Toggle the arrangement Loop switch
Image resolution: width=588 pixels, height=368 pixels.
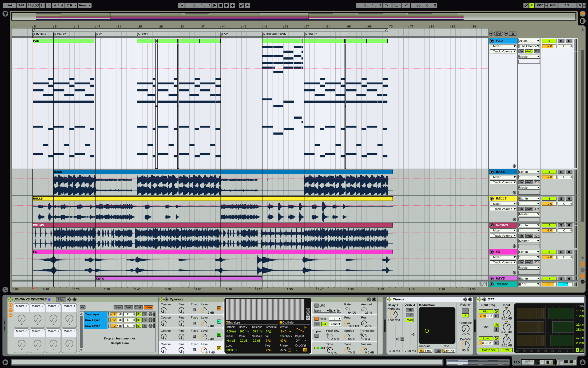coord(396,5)
